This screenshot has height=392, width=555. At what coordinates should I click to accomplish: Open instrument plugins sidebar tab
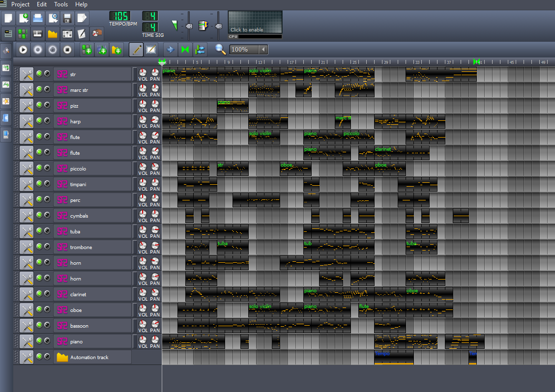click(x=6, y=51)
